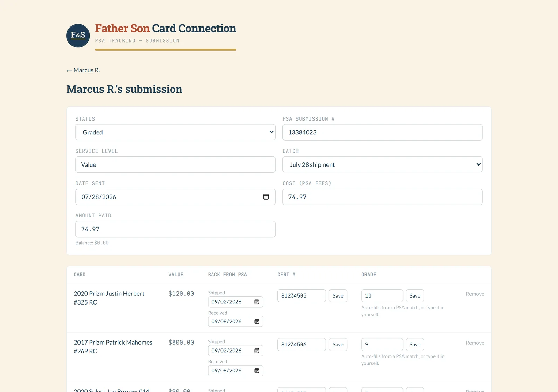Edit cert number 81234505 field
Screen dimensions: 558x392
pyautogui.click(x=302, y=295)
